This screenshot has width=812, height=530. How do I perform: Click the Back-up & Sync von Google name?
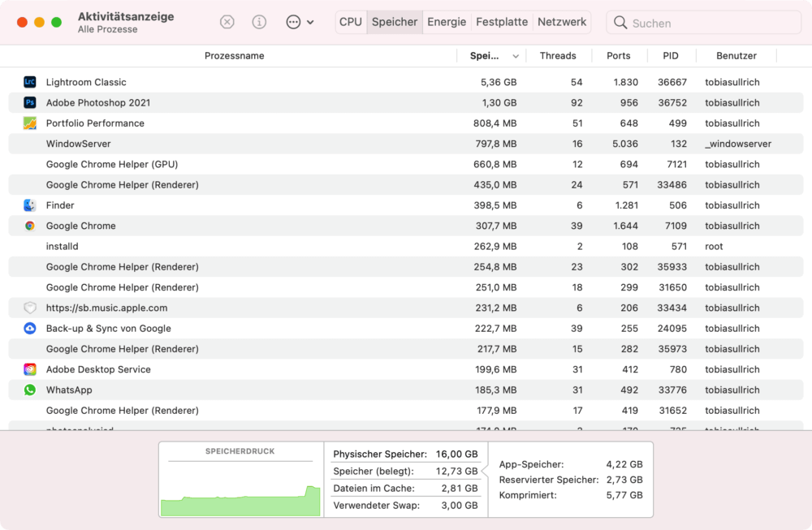coord(108,328)
